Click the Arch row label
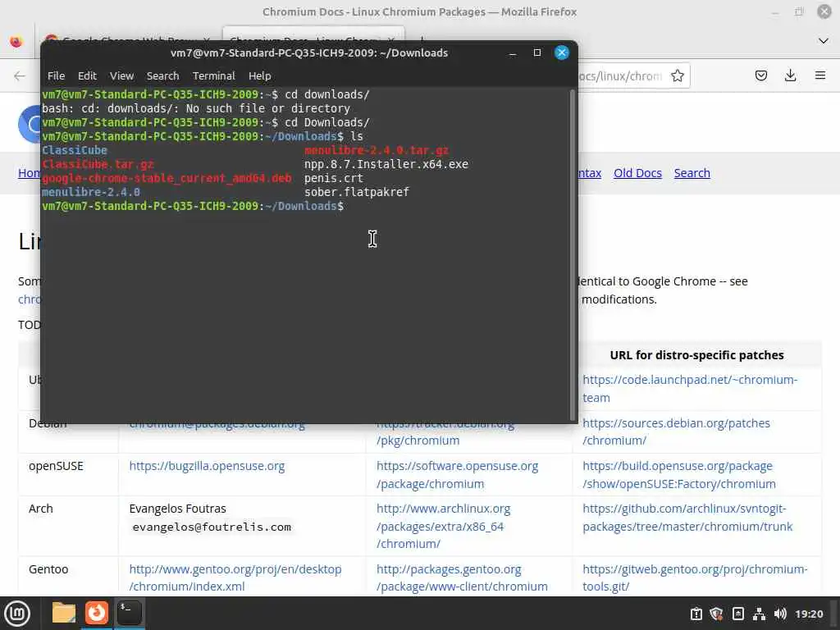This screenshot has width=840, height=630. [x=41, y=509]
